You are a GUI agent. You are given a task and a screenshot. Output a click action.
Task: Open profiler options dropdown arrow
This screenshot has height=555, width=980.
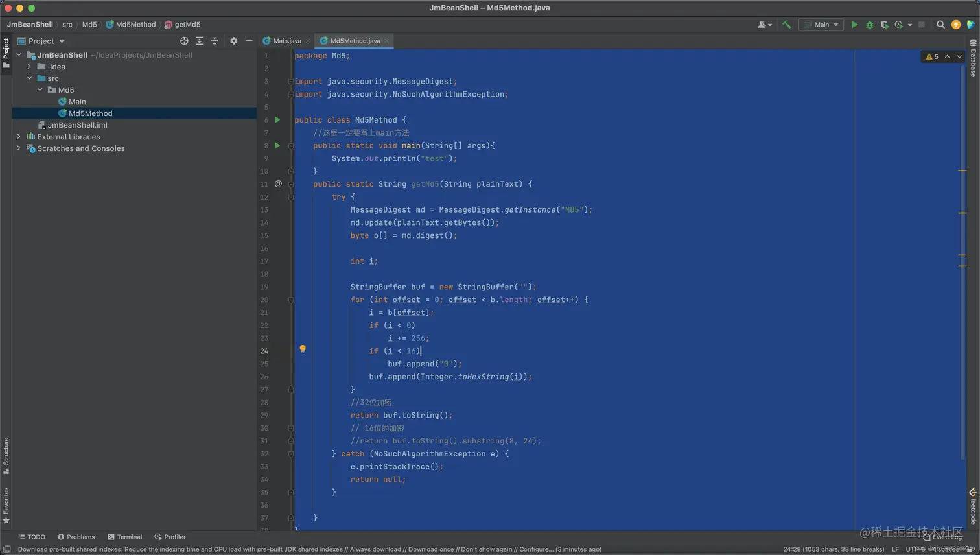click(x=909, y=25)
